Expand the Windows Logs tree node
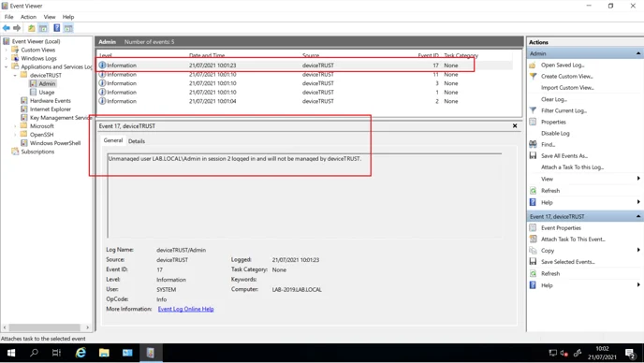This screenshot has width=644, height=363. point(7,58)
